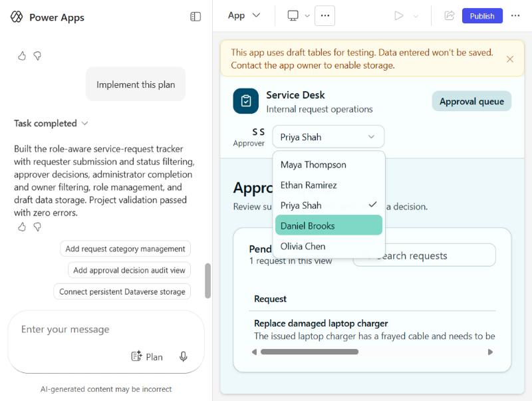This screenshot has height=401, width=532.
Task: Click Add request category management suggestion
Action: point(125,249)
